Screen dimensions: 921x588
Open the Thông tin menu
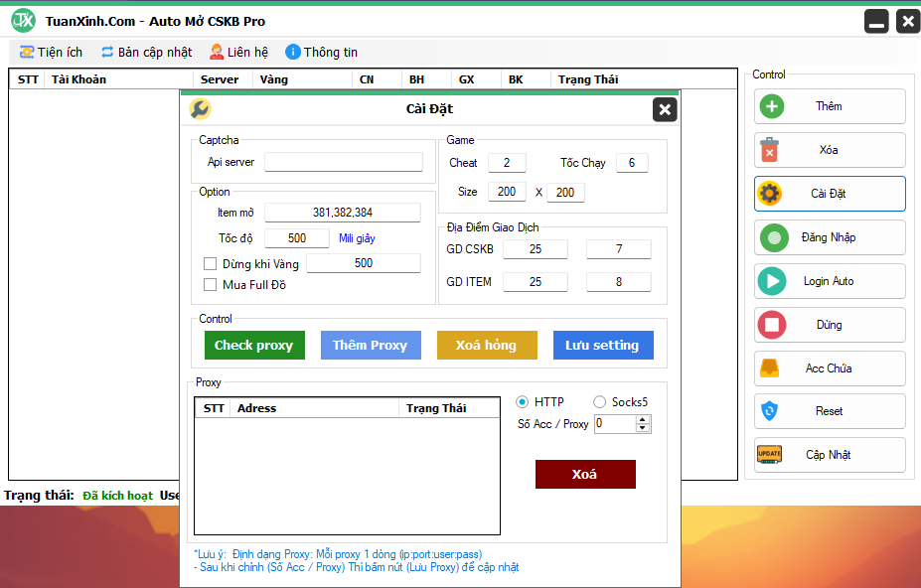click(x=321, y=52)
